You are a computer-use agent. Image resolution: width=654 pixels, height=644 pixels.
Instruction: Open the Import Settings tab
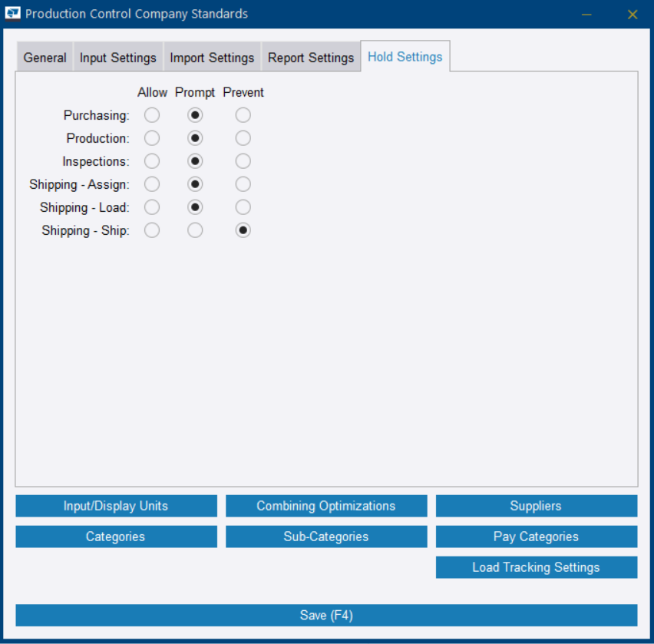click(x=212, y=57)
